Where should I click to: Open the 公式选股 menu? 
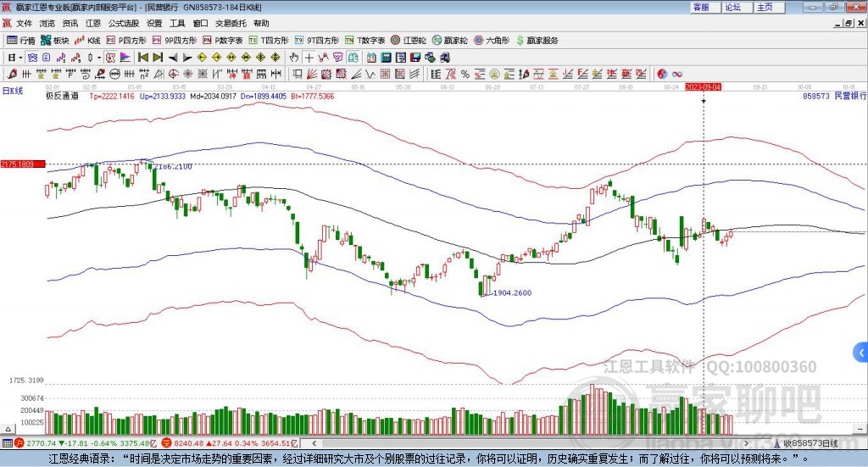click(124, 23)
